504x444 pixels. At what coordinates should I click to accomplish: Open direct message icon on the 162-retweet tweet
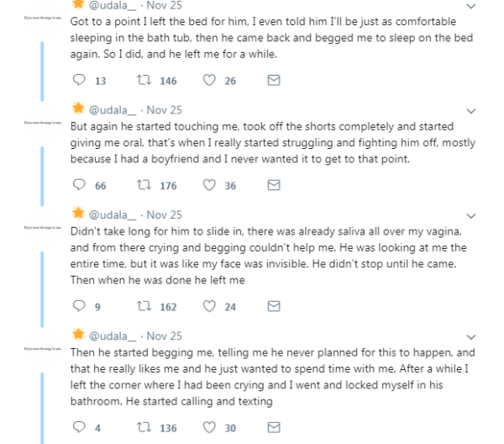point(274,306)
